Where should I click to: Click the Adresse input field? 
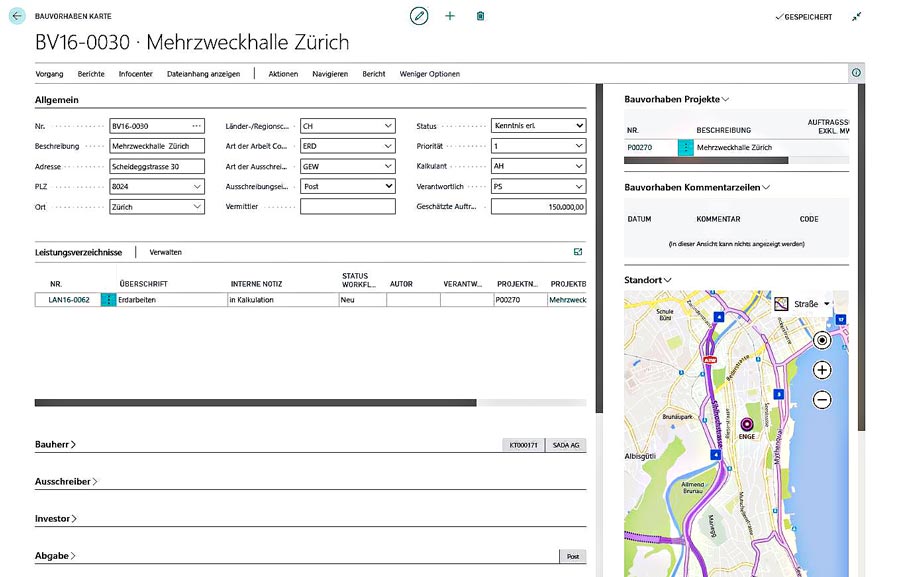click(x=157, y=166)
